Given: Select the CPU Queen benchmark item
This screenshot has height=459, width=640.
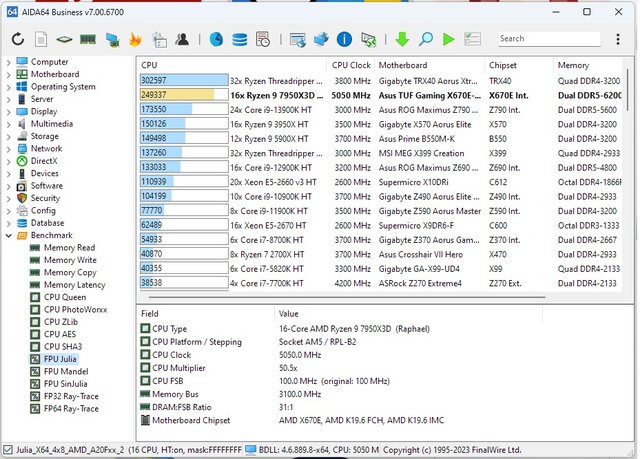Looking at the screenshot, I should click(66, 298).
